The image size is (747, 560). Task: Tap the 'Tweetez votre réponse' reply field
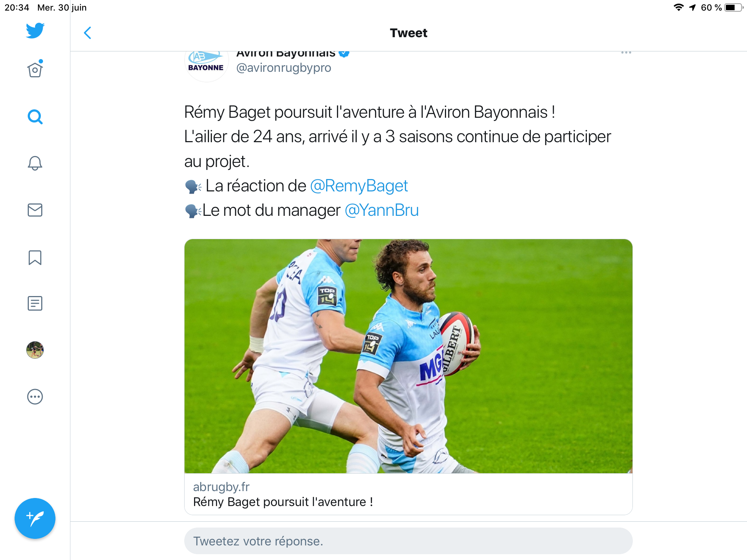(408, 541)
